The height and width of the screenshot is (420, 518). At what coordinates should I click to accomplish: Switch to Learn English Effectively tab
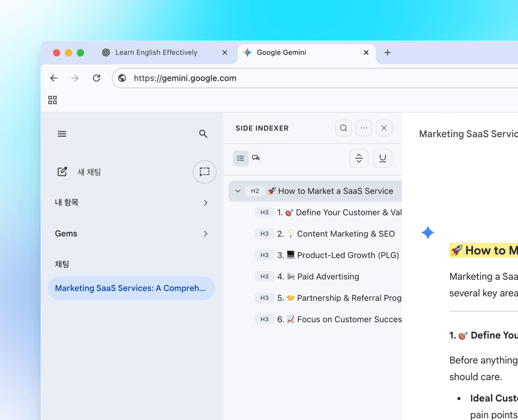click(156, 53)
